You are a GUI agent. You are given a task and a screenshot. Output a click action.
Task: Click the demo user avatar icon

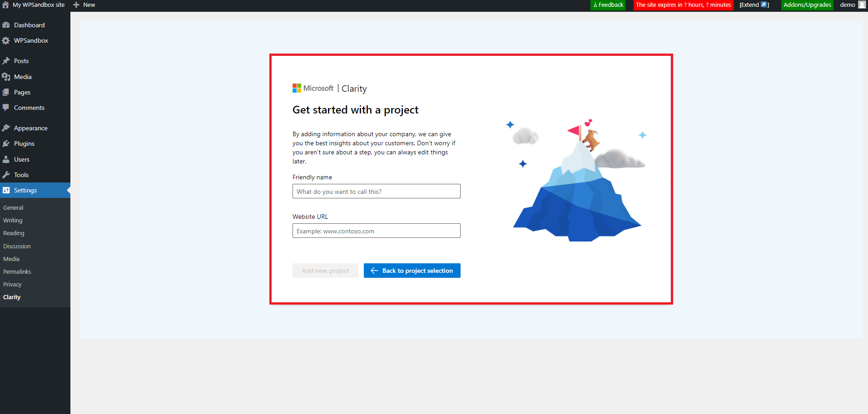coord(862,5)
